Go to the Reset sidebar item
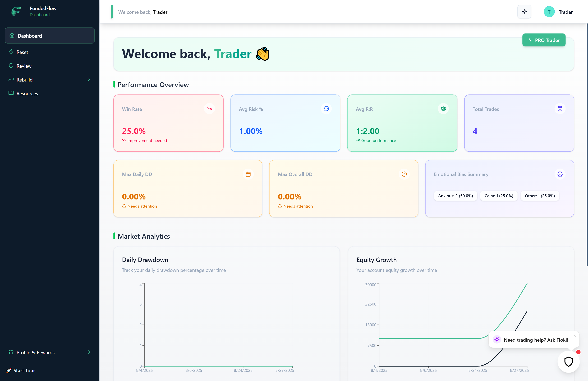 coord(22,52)
